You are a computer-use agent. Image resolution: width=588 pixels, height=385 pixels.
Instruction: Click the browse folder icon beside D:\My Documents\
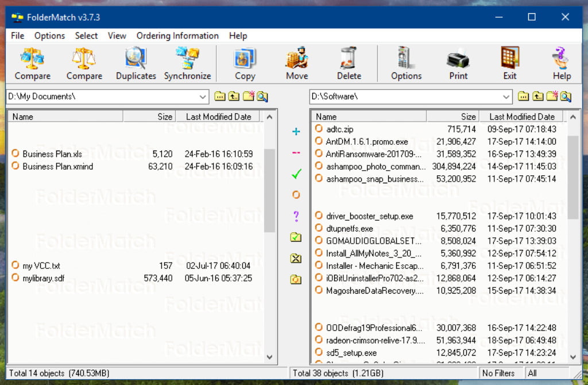pyautogui.click(x=220, y=97)
